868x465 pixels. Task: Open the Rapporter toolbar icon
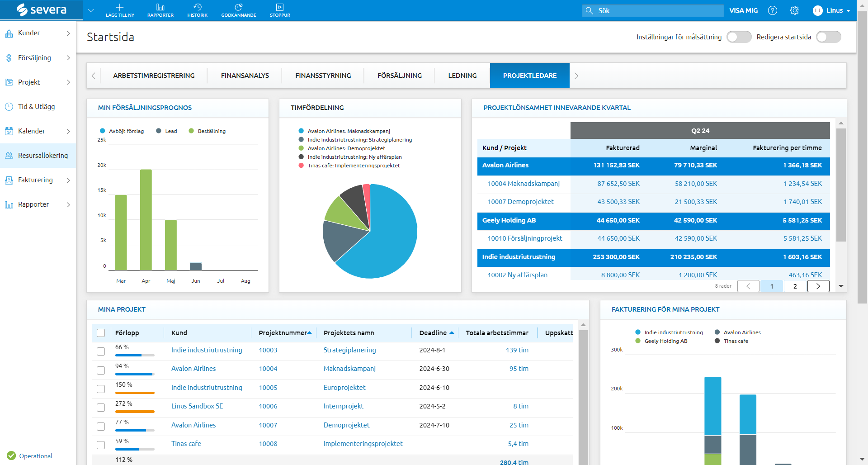click(x=160, y=8)
